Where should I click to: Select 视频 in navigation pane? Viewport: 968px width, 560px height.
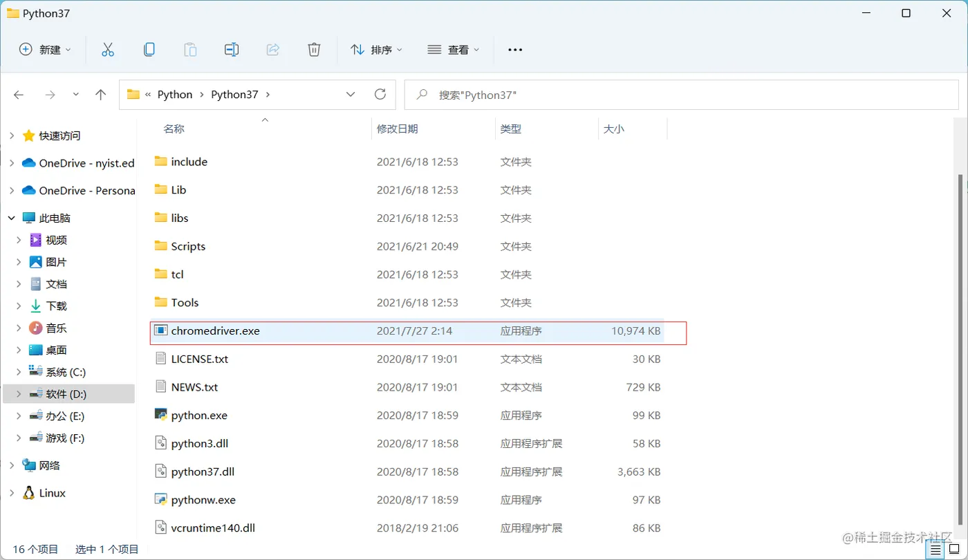coord(56,240)
